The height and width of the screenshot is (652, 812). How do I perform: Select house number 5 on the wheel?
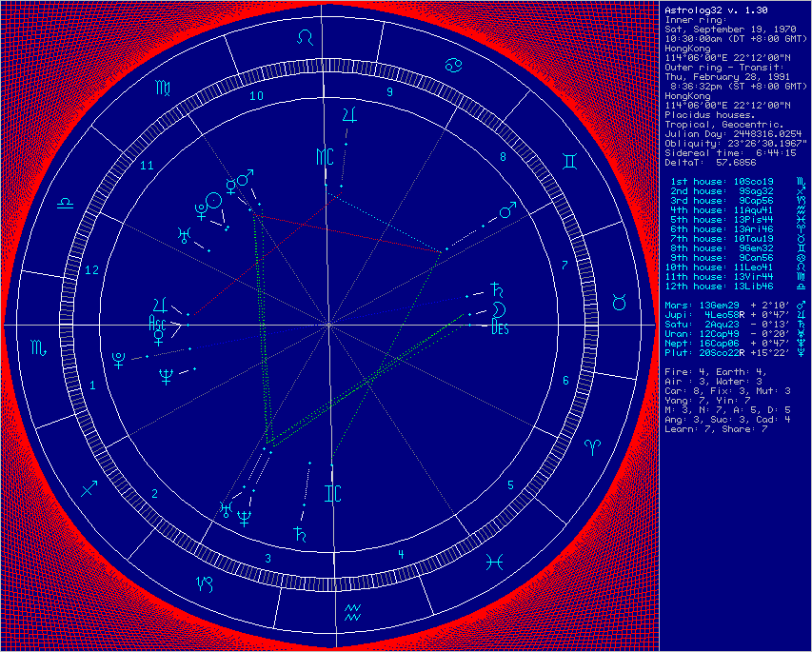[510, 485]
